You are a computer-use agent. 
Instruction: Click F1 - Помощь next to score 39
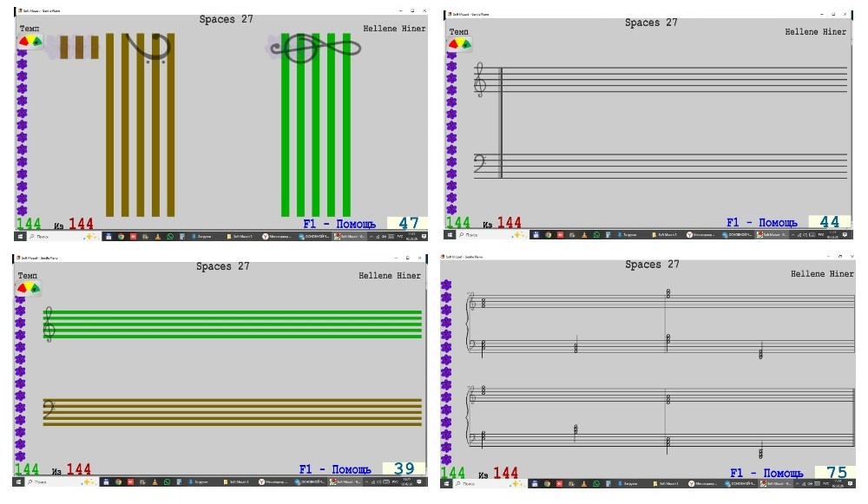(335, 469)
